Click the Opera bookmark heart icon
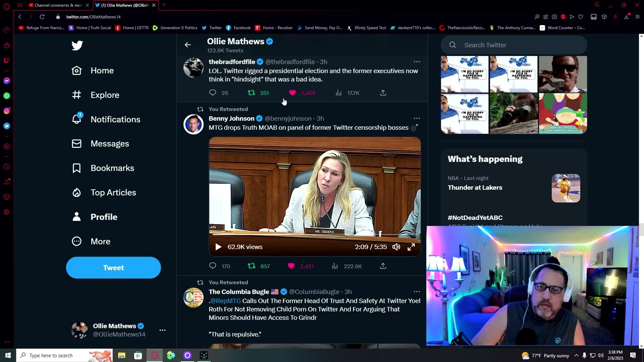This screenshot has width=644, height=362. click(x=581, y=17)
